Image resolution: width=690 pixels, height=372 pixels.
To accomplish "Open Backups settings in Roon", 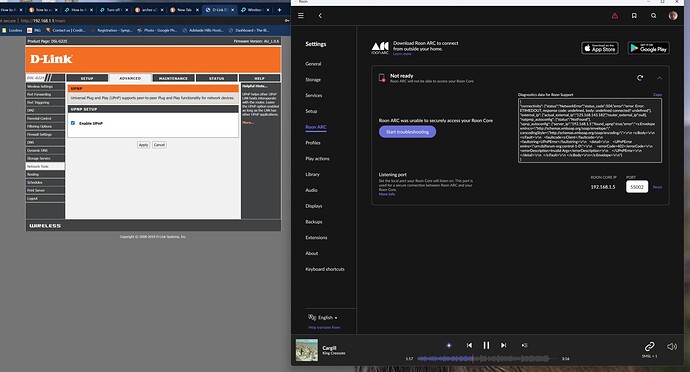I will coord(314,222).
